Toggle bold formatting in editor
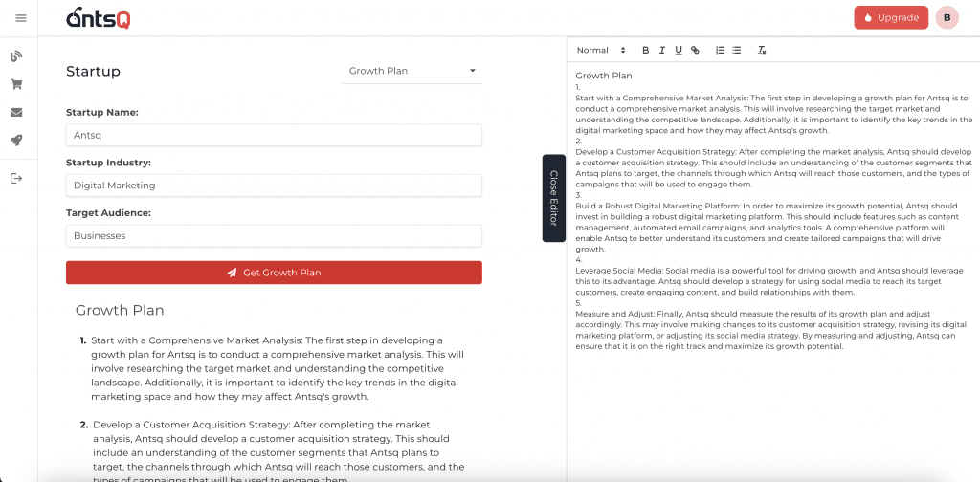The image size is (980, 482). pos(646,50)
